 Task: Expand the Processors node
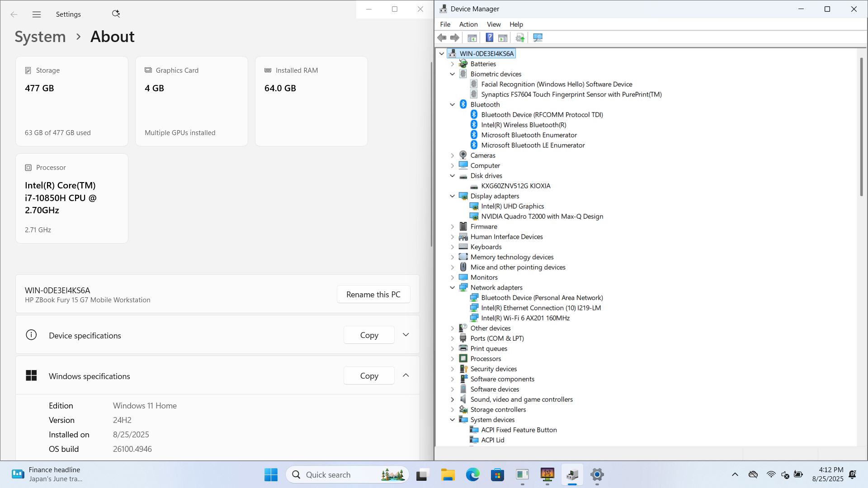tap(453, 359)
